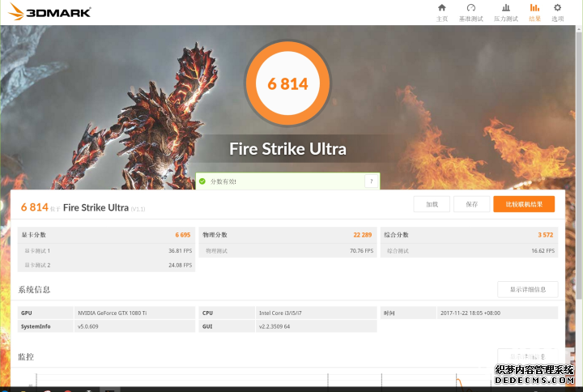Select NVIDIA GeForce GTX 1080 Ti text
This screenshot has width=583, height=392.
[113, 313]
